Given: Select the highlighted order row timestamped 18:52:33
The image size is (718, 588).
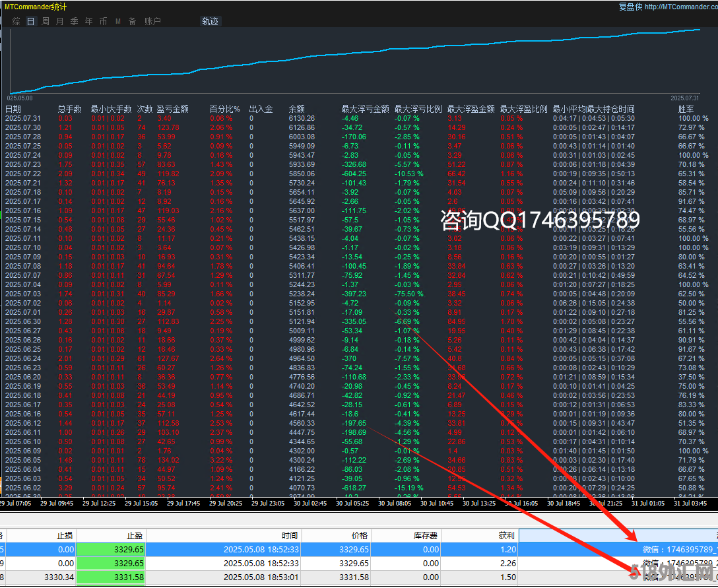Looking at the screenshot, I should click(x=261, y=549).
